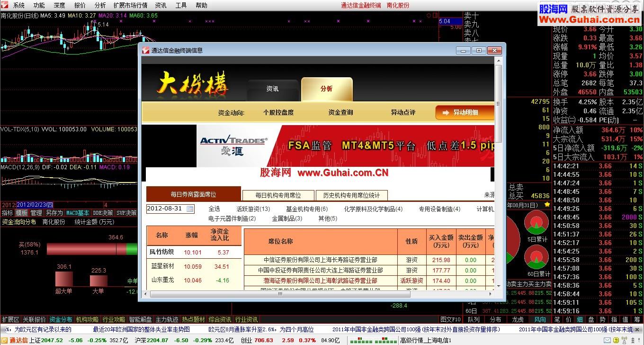Viewport: 644px width, 345px height.
Task: Select stock row 山东墨龙
Action: click(195, 280)
